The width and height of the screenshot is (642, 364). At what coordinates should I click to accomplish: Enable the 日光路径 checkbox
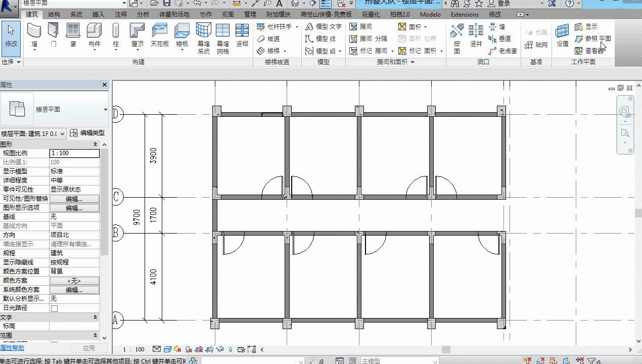click(x=54, y=308)
